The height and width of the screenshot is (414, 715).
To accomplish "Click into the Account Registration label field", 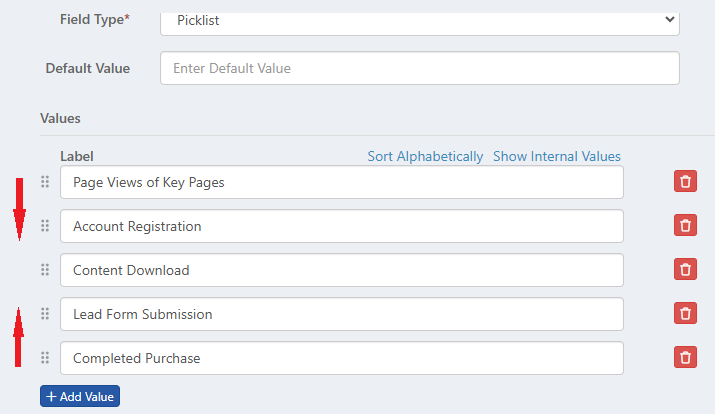I will (x=341, y=226).
